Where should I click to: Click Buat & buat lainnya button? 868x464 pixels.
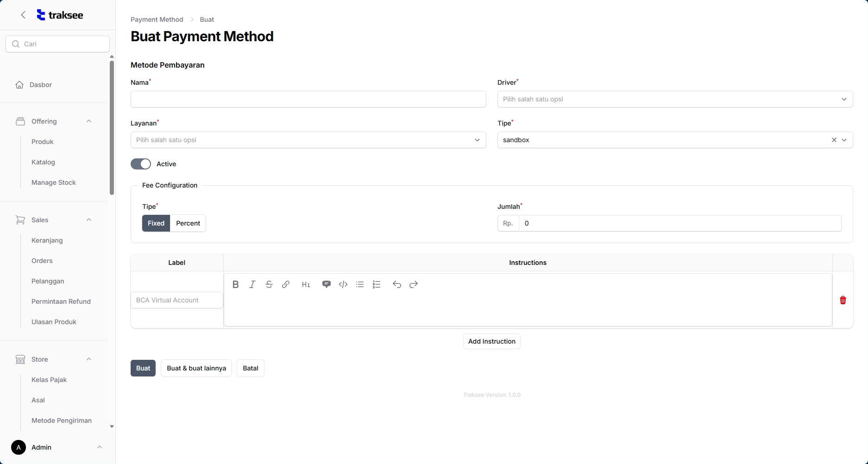196,368
